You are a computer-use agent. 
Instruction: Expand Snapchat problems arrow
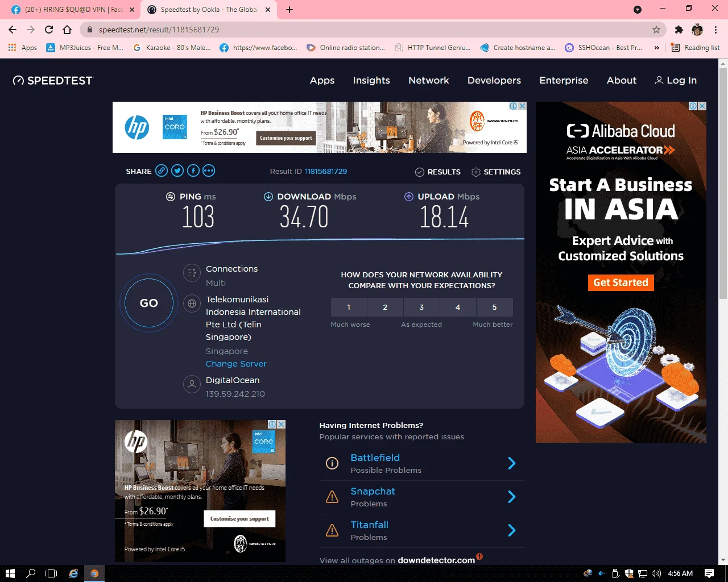tap(512, 497)
